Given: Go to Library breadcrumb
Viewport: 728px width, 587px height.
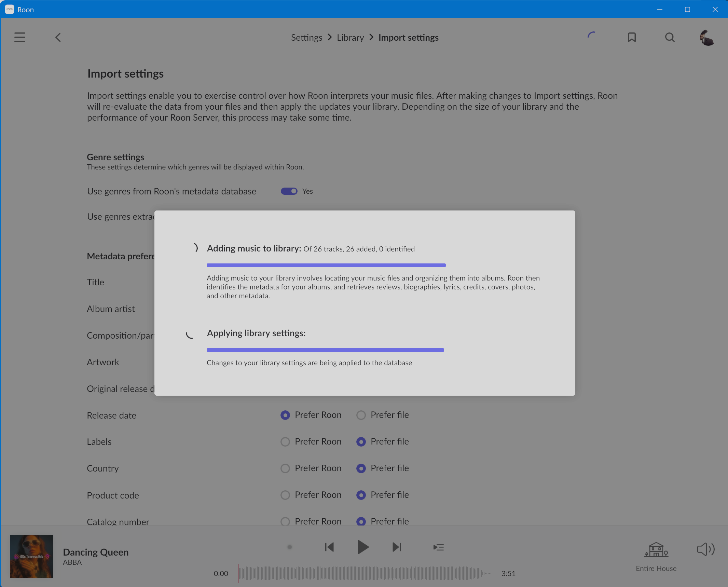Looking at the screenshot, I should tap(350, 38).
